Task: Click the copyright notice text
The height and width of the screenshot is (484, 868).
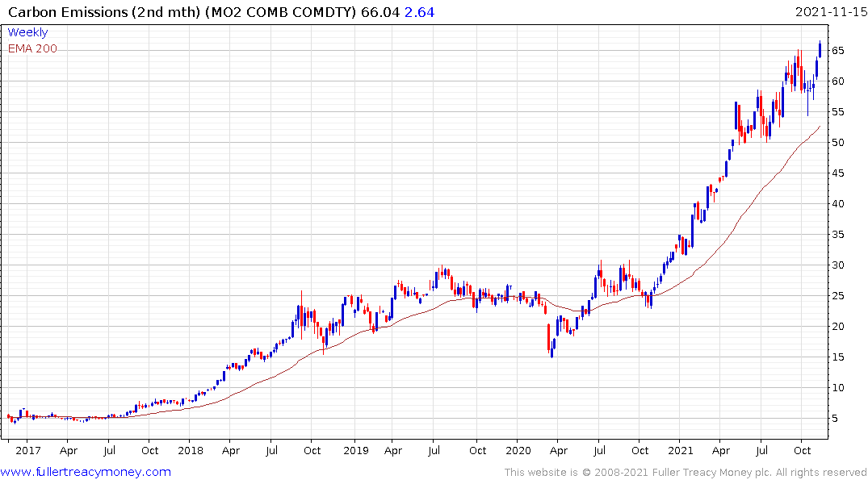Action: [686, 473]
